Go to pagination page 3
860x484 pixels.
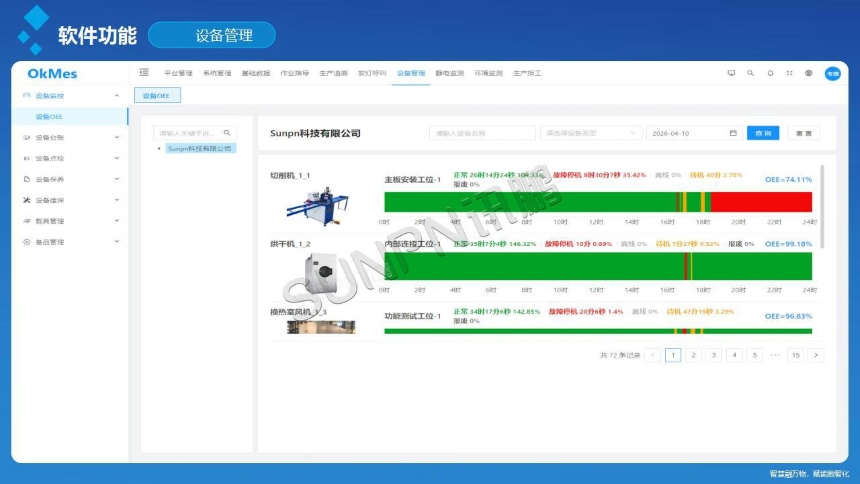tap(714, 355)
